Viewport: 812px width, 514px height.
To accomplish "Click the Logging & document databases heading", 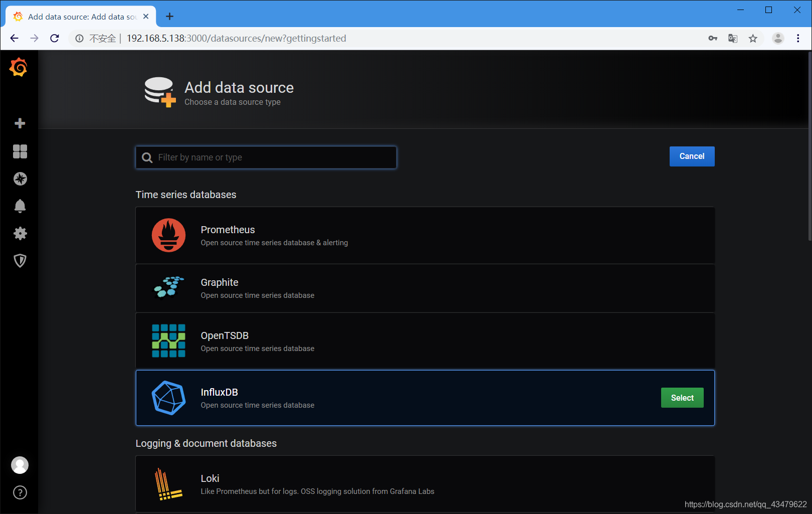I will click(x=206, y=443).
